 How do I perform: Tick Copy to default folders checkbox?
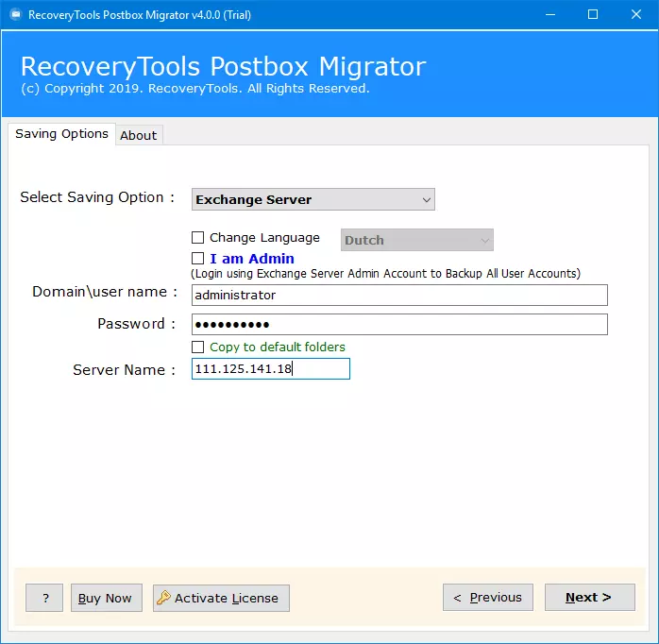pos(198,347)
